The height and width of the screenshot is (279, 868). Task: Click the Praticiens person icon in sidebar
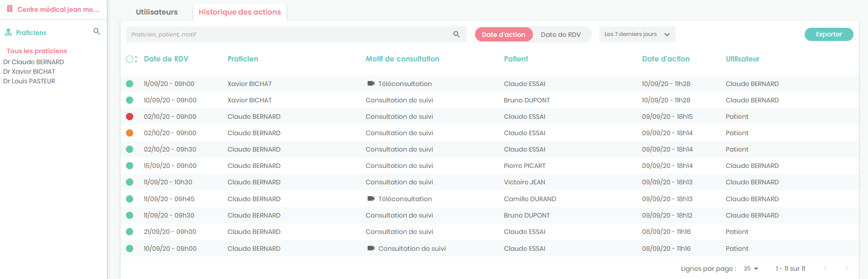(x=8, y=32)
